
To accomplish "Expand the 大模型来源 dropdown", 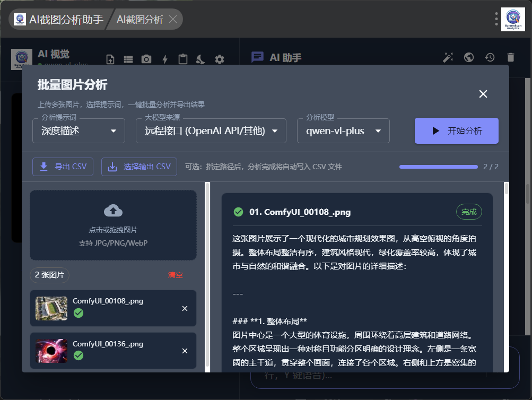I will (211, 131).
